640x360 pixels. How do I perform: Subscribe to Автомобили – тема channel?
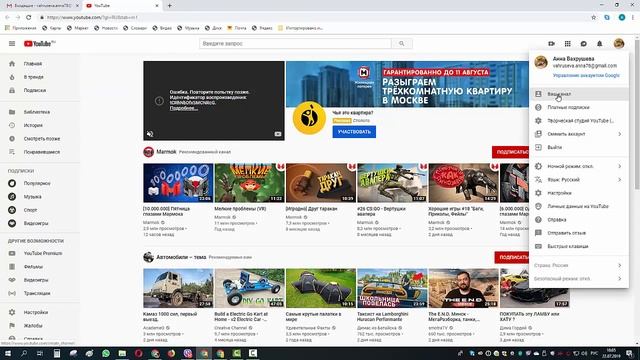coord(512,258)
